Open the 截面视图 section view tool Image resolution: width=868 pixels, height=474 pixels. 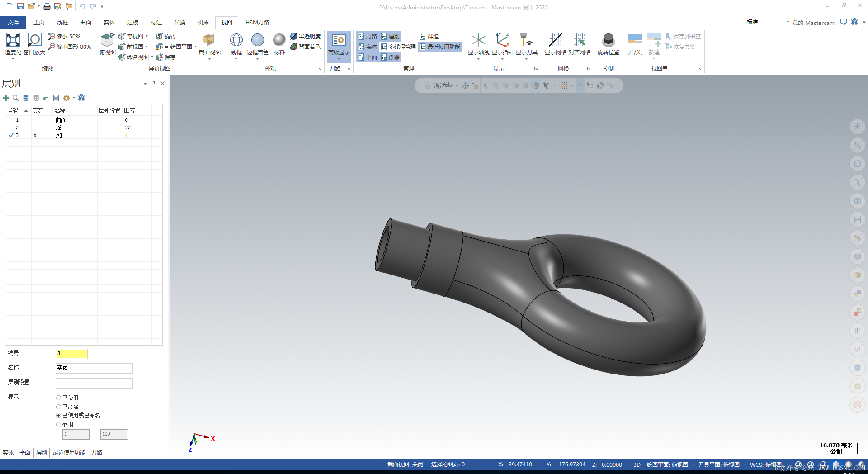click(x=209, y=40)
